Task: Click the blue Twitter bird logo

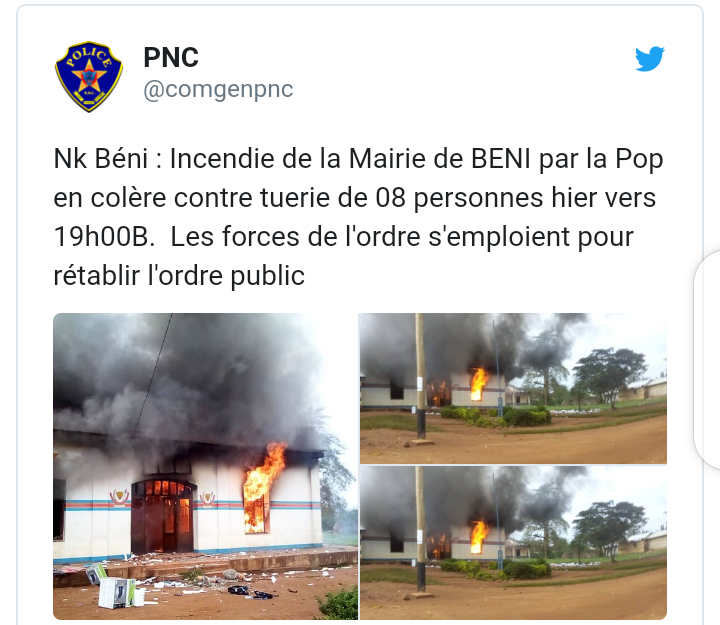Action: click(649, 59)
